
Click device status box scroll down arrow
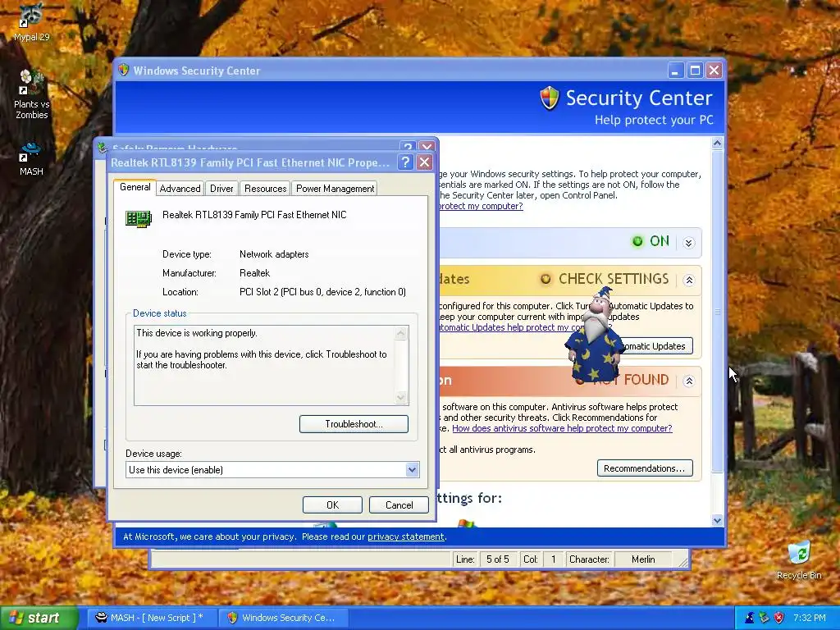400,397
